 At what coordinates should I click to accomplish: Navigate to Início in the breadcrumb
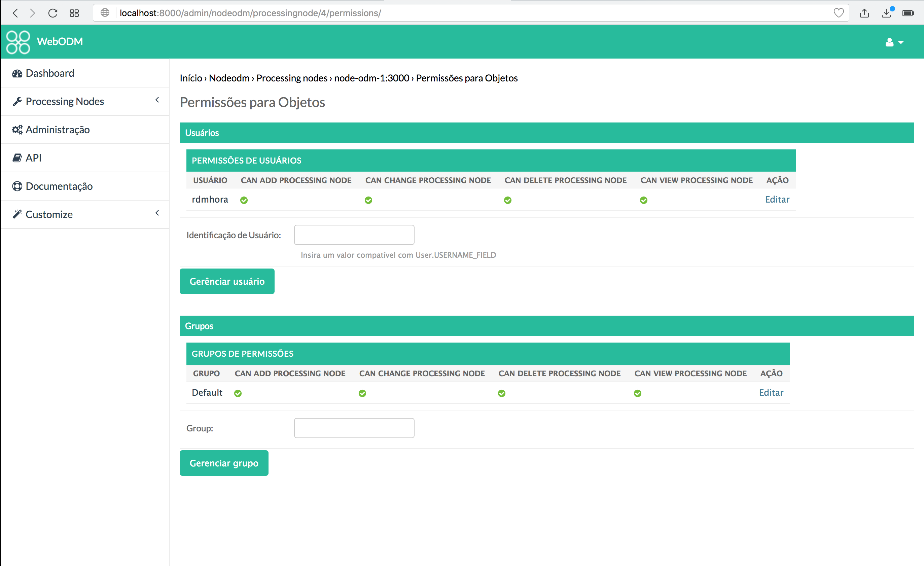click(x=190, y=78)
